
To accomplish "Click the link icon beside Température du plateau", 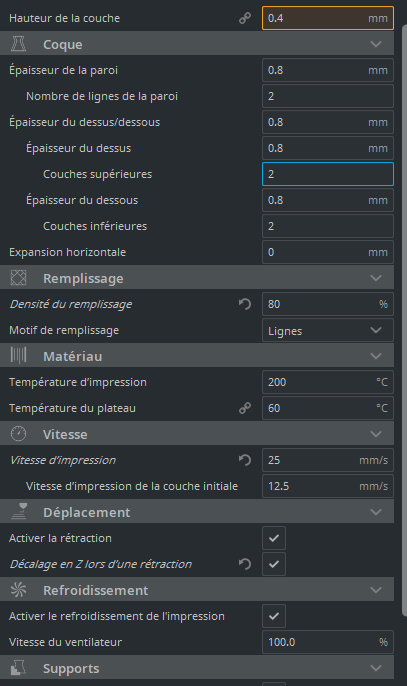I will coord(245,408).
